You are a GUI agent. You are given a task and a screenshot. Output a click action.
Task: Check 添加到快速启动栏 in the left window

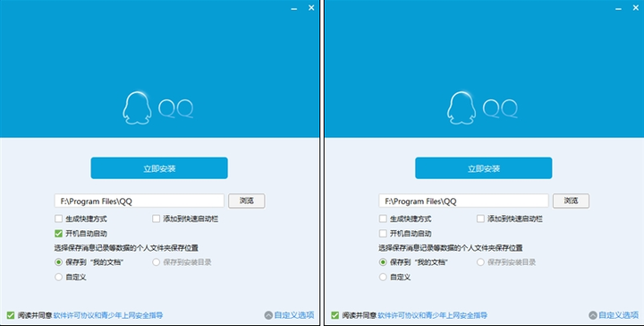point(156,219)
